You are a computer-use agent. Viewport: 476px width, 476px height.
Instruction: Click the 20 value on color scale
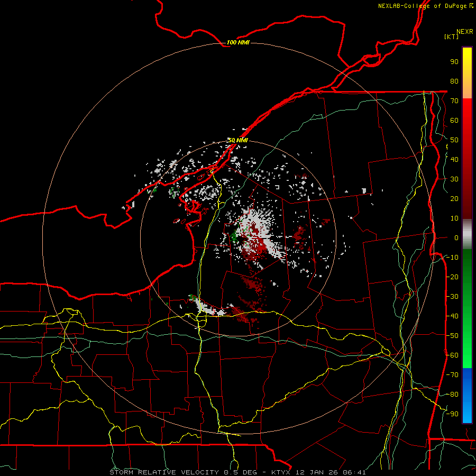tap(454, 198)
